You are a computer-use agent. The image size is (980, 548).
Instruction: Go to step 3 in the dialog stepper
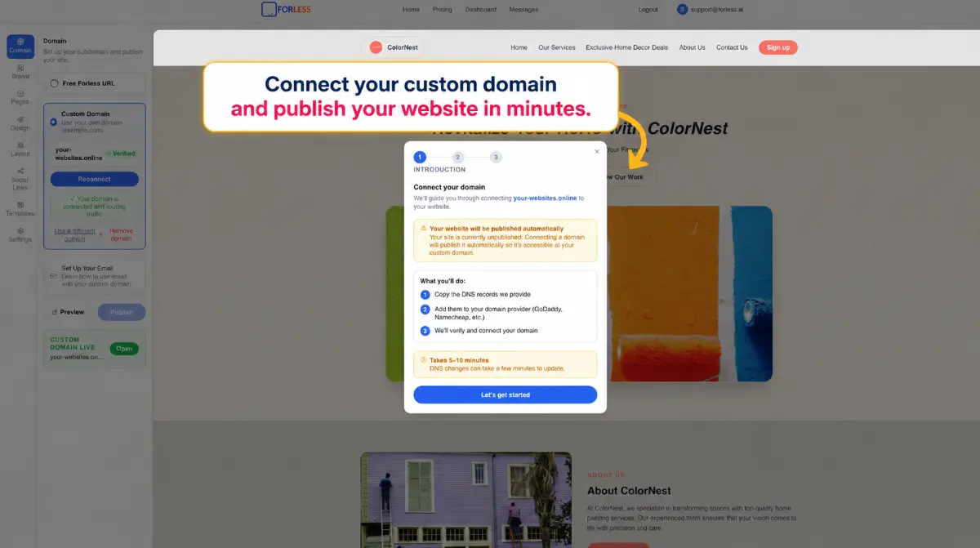coord(496,157)
